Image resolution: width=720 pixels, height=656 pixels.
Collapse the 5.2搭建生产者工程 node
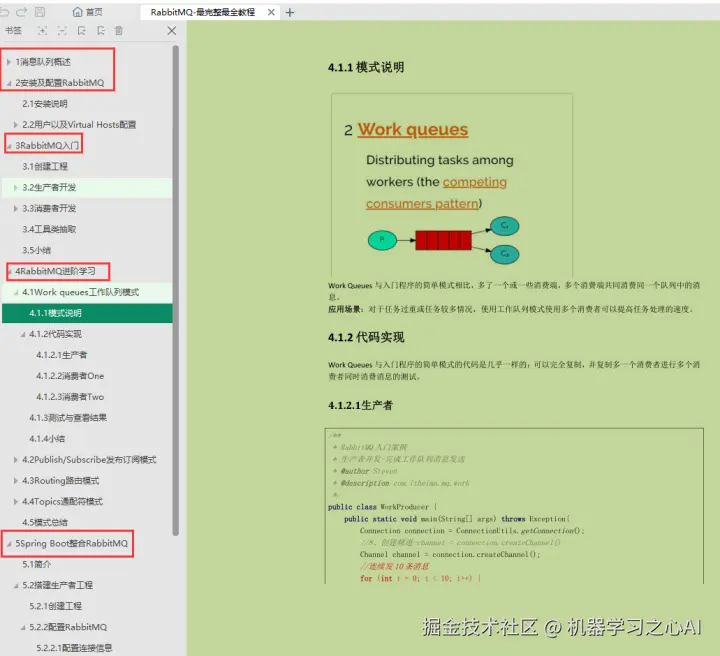coord(16,585)
